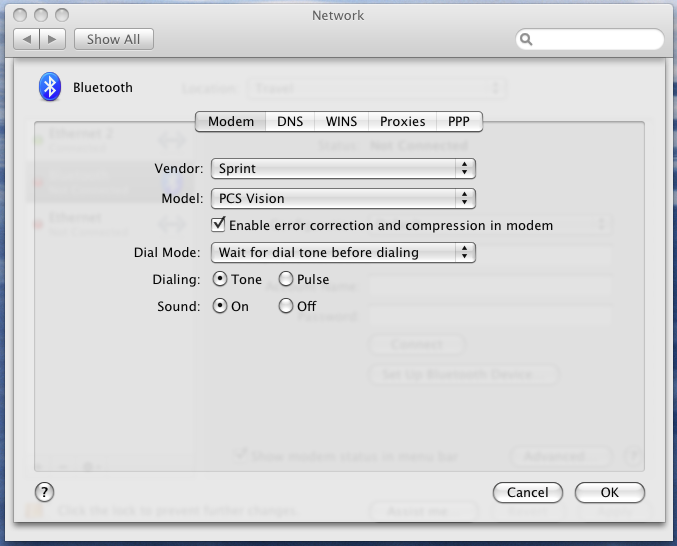The width and height of the screenshot is (677, 546).
Task: Click the Bluetooth icon
Action: coord(50,87)
